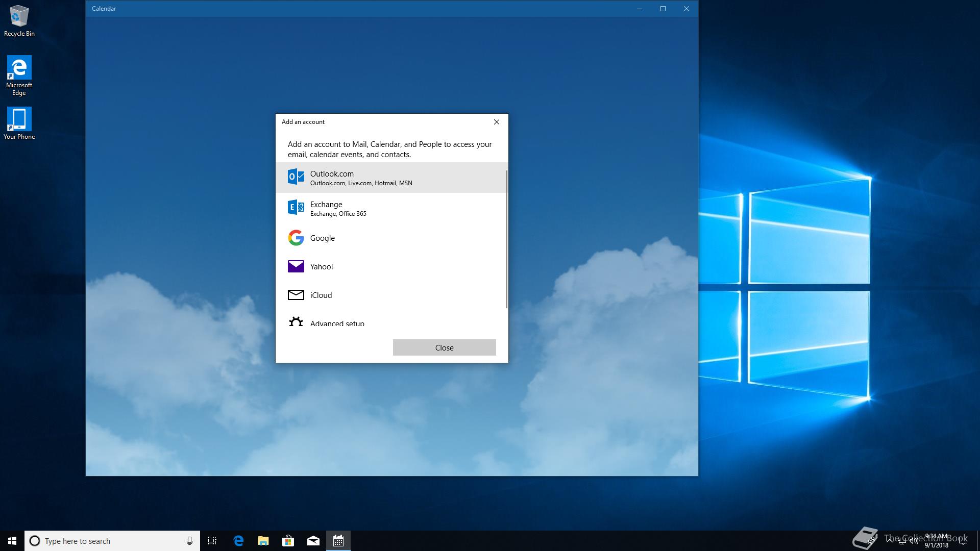The width and height of the screenshot is (980, 551).
Task: Select Microsoft Edge desktop shortcut
Action: (19, 76)
